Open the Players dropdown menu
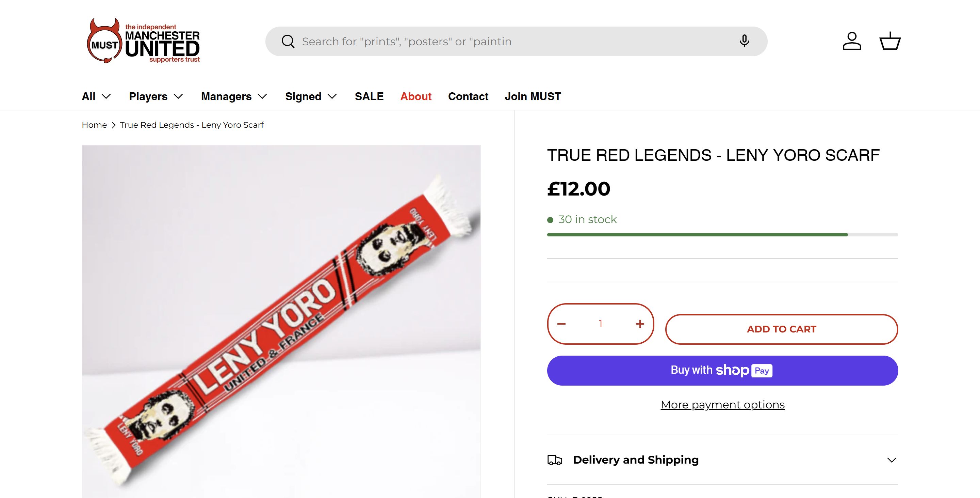The height and width of the screenshot is (498, 980). [156, 96]
